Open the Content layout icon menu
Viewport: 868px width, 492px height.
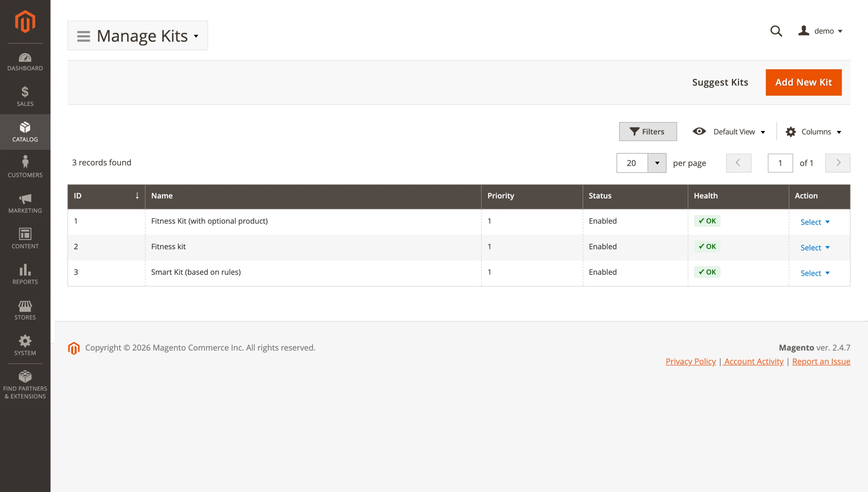[25, 239]
